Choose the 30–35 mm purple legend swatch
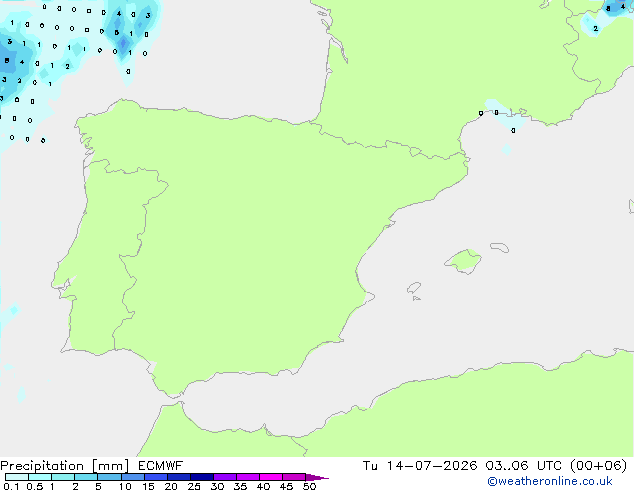The height and width of the screenshot is (490, 634). [225, 477]
